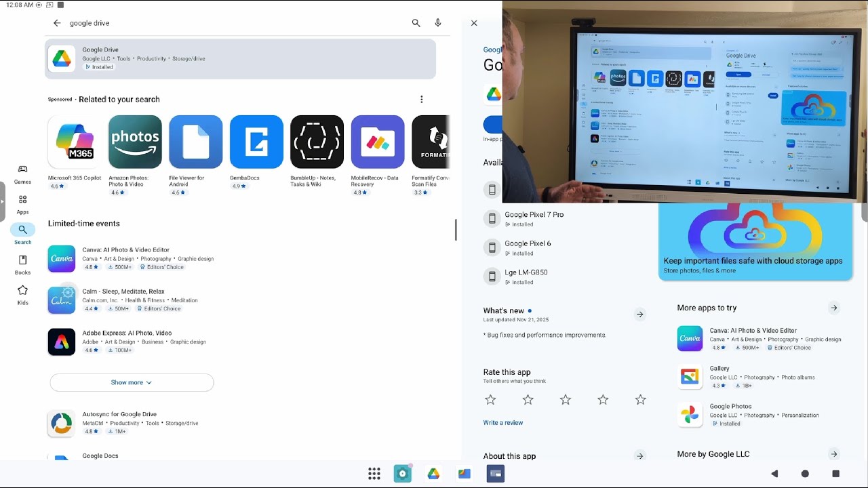The width and height of the screenshot is (868, 488).
Task: Open Amazon Photos app icon
Action: coord(135,142)
